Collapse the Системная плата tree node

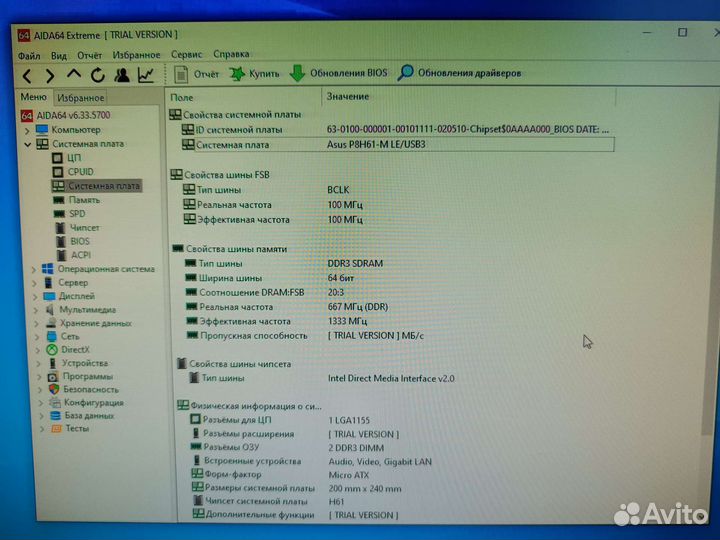(28, 145)
